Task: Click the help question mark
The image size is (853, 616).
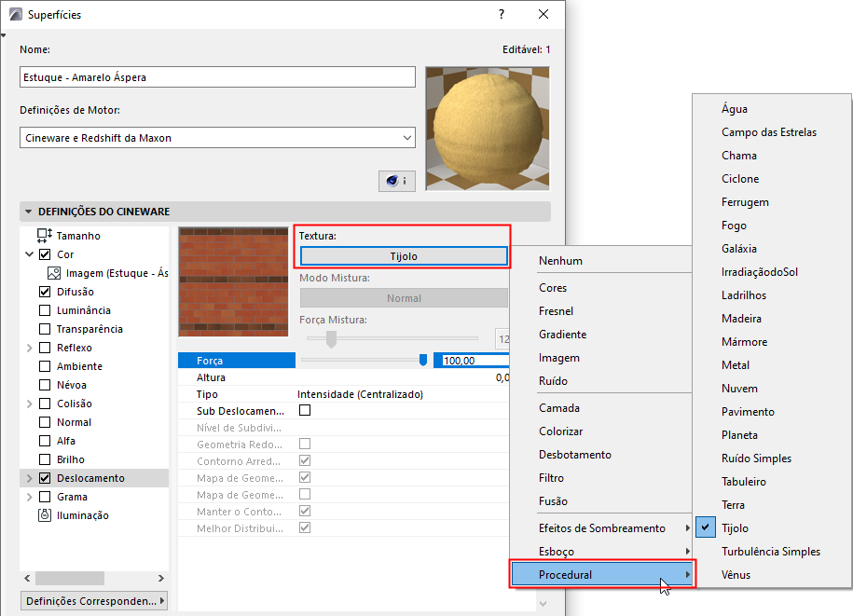Action: (x=501, y=14)
